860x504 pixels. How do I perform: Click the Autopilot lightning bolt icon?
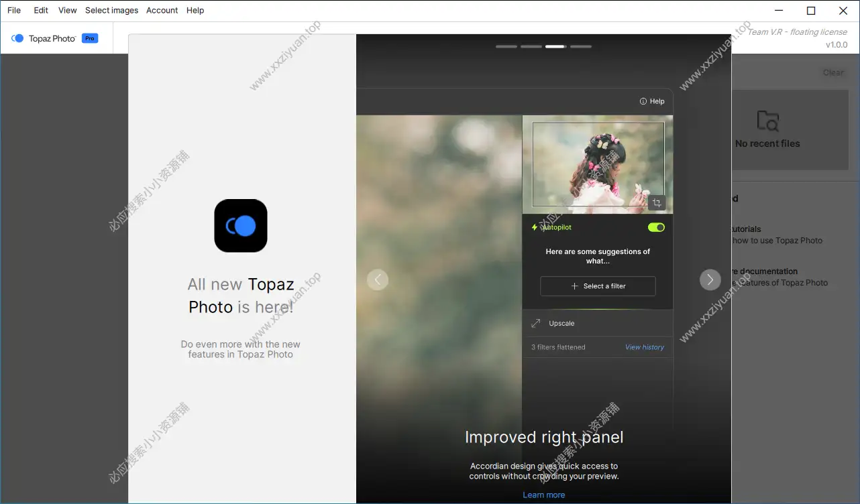click(x=535, y=227)
